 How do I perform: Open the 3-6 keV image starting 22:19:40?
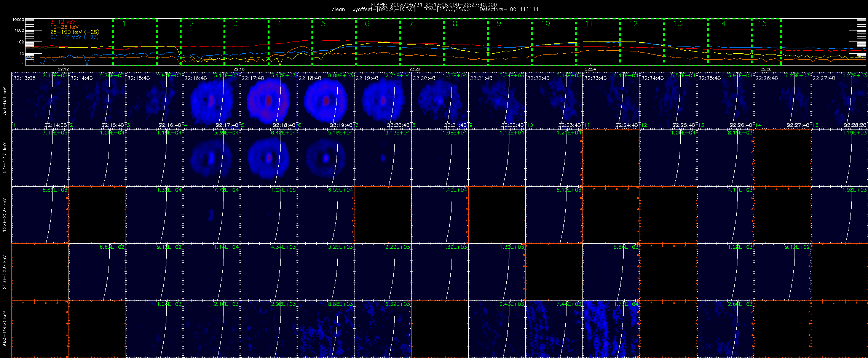pos(383,101)
